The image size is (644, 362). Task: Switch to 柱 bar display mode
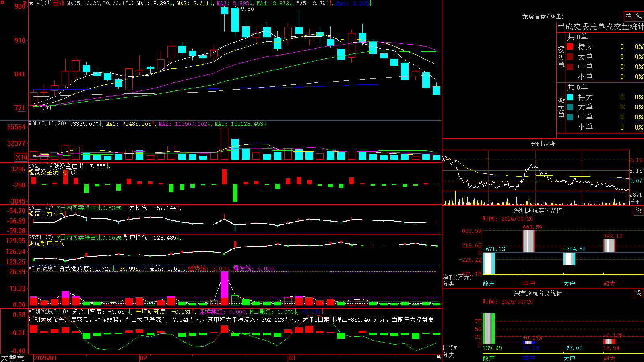(629, 16)
